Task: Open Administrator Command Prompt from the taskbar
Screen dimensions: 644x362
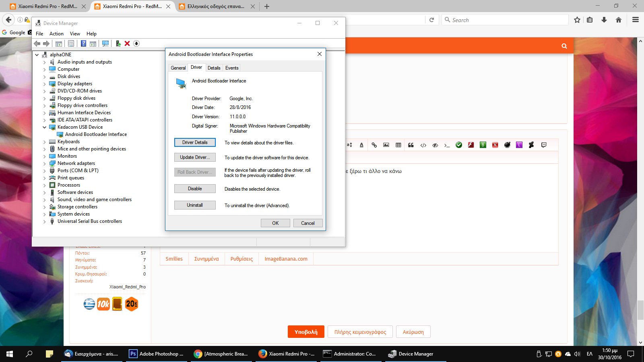Action: click(x=349, y=354)
